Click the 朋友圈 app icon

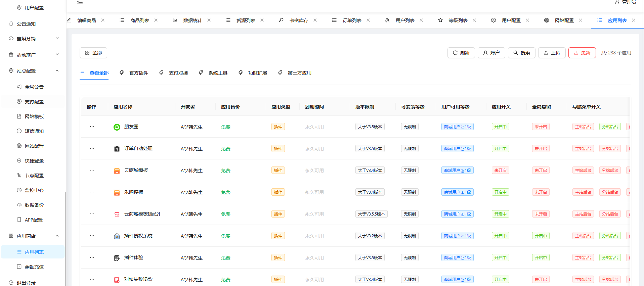point(117,127)
